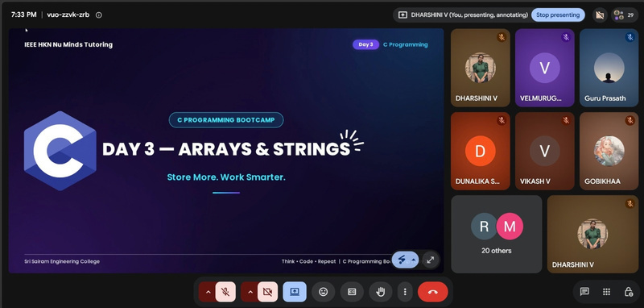The height and width of the screenshot is (308, 644).
Task: Click the C language logo on slide
Action: pyautogui.click(x=60, y=151)
